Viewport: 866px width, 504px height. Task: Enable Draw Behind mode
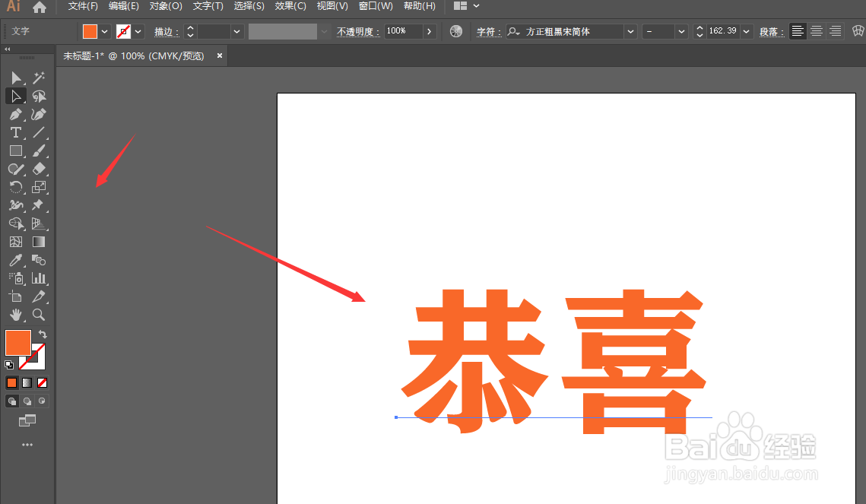tap(27, 401)
